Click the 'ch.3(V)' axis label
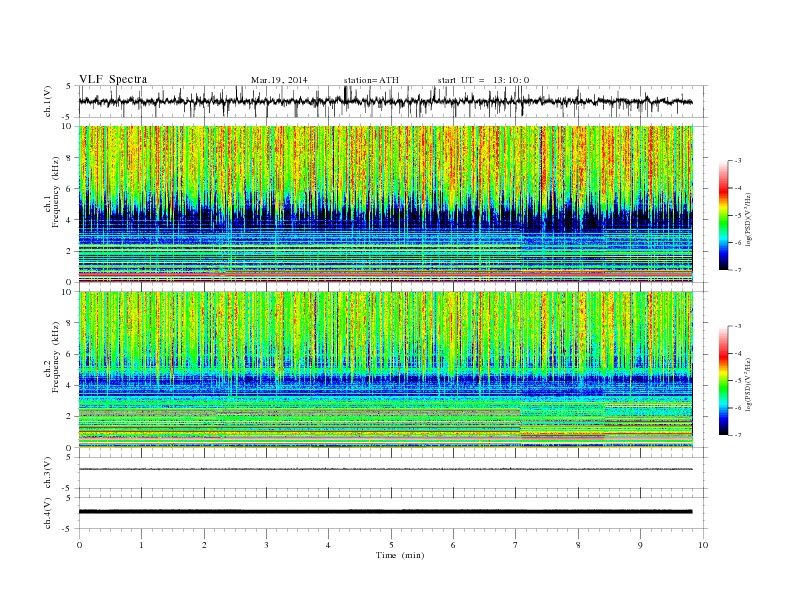 tap(48, 473)
